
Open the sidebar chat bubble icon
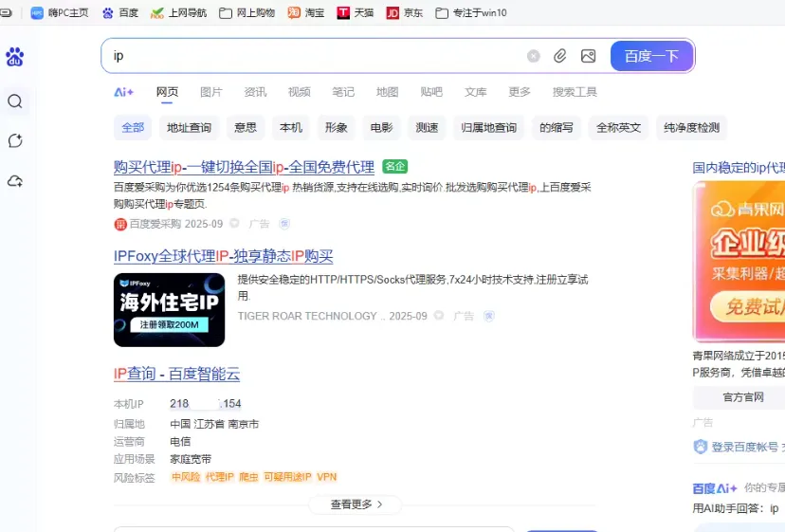tap(15, 140)
